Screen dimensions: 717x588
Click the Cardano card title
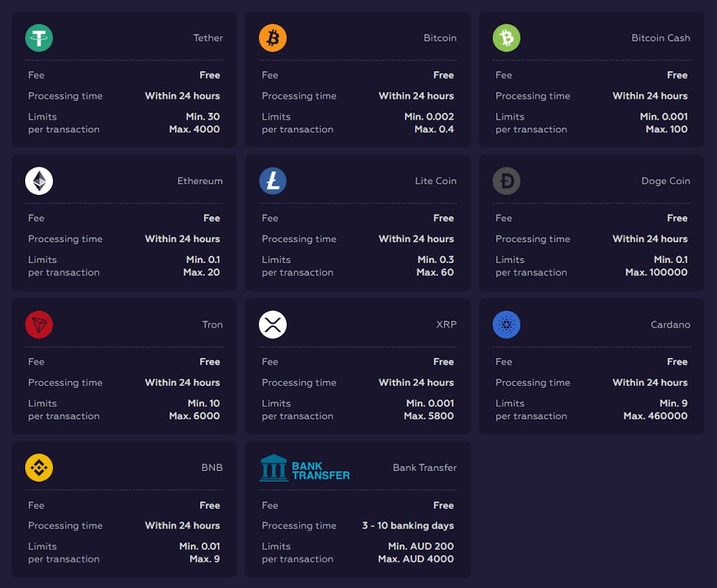(x=670, y=325)
